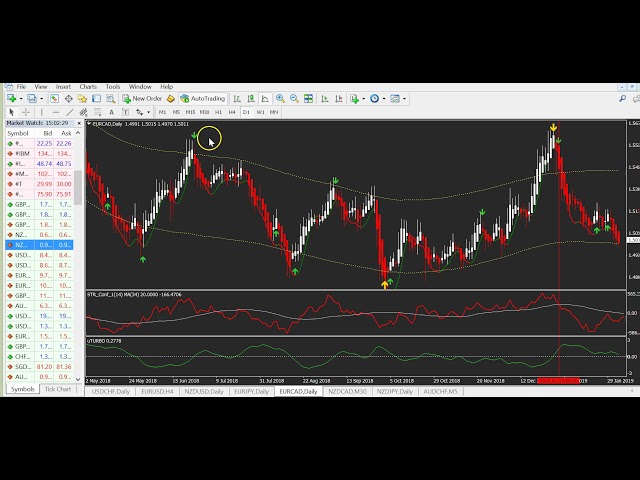Image resolution: width=640 pixels, height=480 pixels.
Task: Toggle the AutoTrading button
Action: pos(203,99)
